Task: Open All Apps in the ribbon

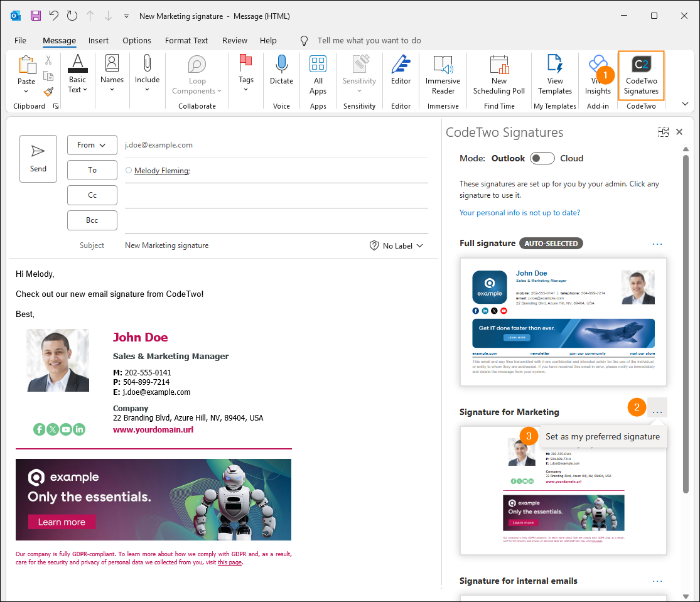Action: click(x=318, y=75)
